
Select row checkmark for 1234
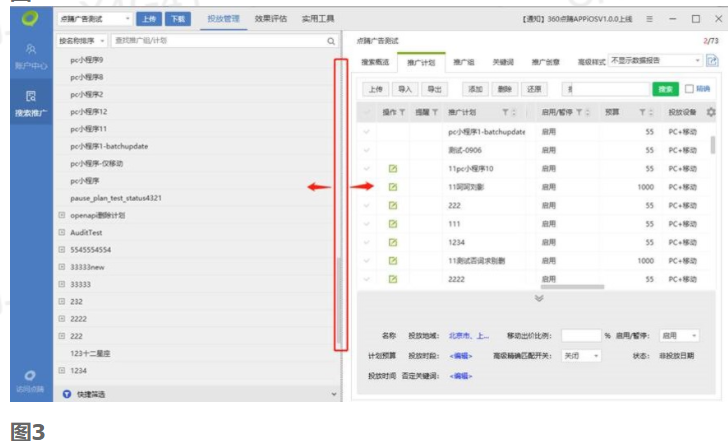click(367, 242)
